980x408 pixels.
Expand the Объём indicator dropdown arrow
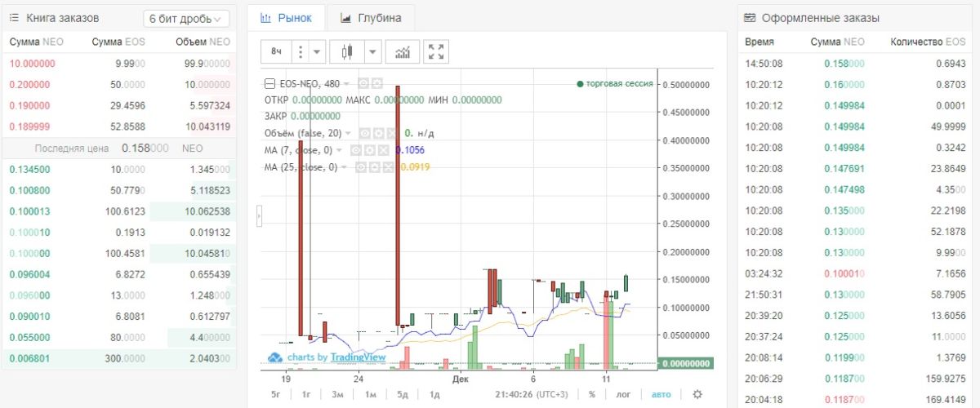pyautogui.click(x=346, y=132)
